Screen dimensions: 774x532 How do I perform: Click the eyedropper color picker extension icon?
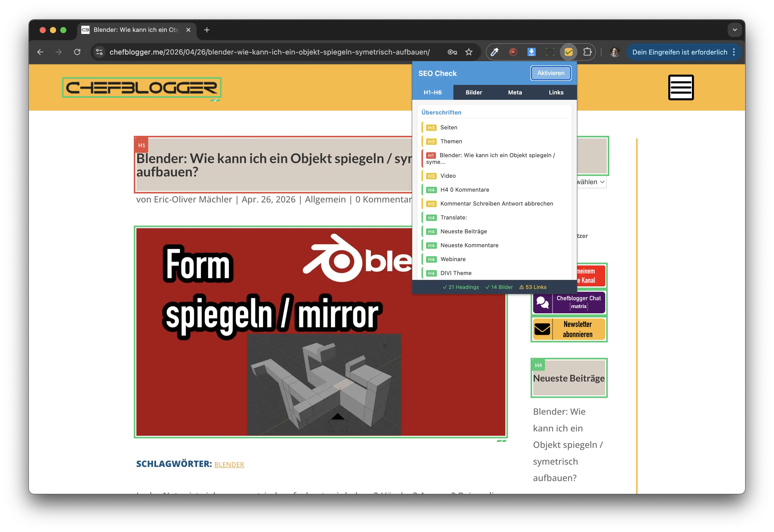coord(495,52)
